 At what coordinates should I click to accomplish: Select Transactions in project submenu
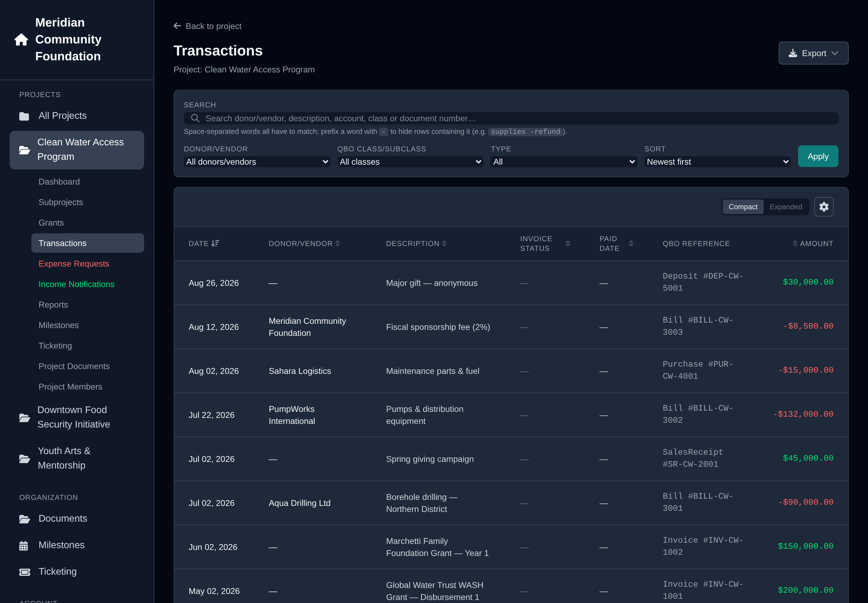click(88, 243)
